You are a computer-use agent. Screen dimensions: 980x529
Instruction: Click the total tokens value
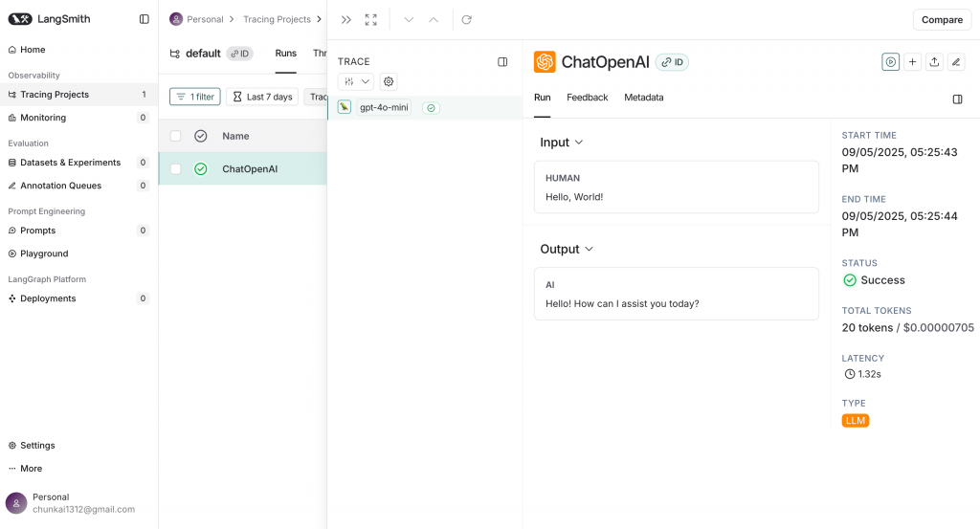907,328
